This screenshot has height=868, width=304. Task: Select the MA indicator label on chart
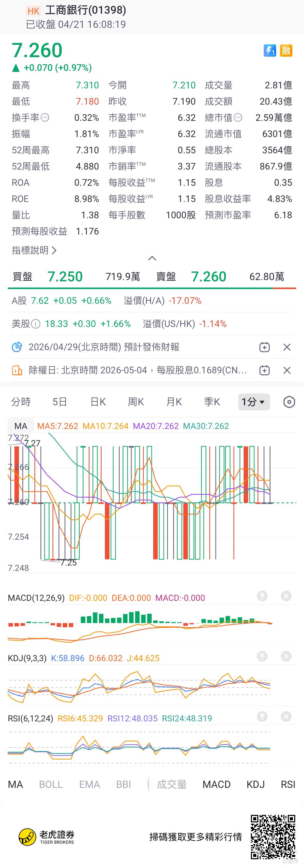tap(21, 426)
